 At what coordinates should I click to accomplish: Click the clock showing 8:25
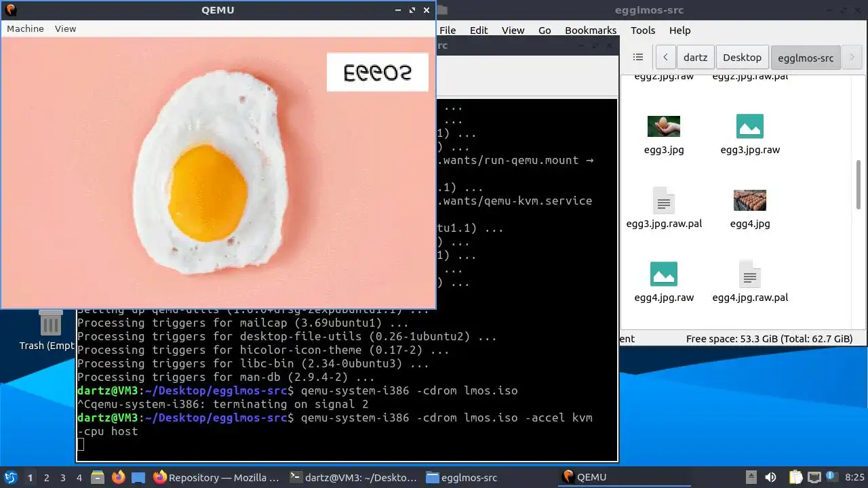pos(854,477)
